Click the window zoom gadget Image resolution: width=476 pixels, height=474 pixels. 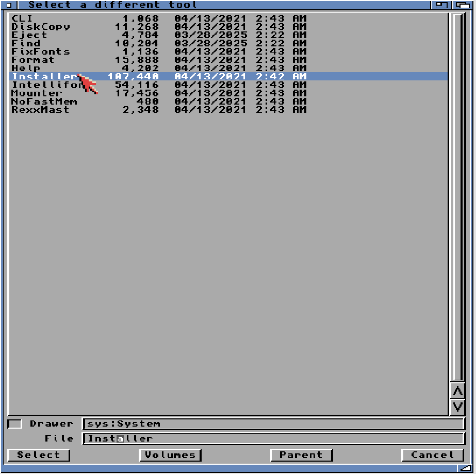pos(441,5)
